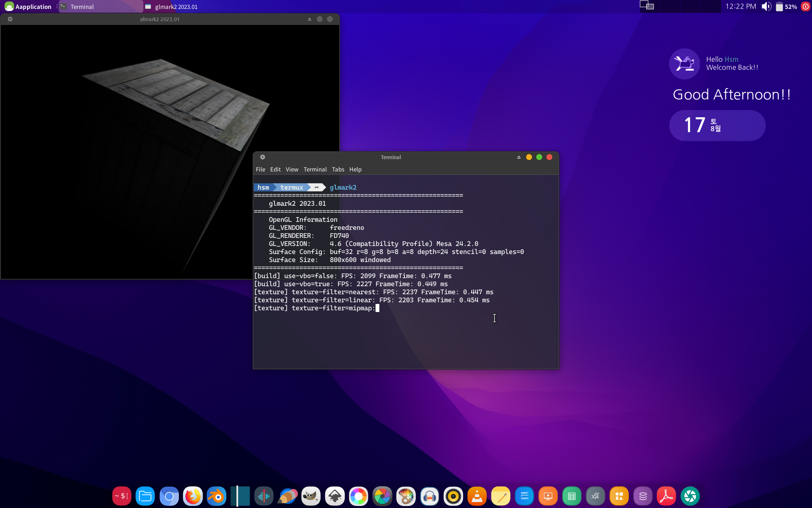Click the 12:22 PM clock in panel
This screenshot has height=508, width=812.
click(x=741, y=6)
